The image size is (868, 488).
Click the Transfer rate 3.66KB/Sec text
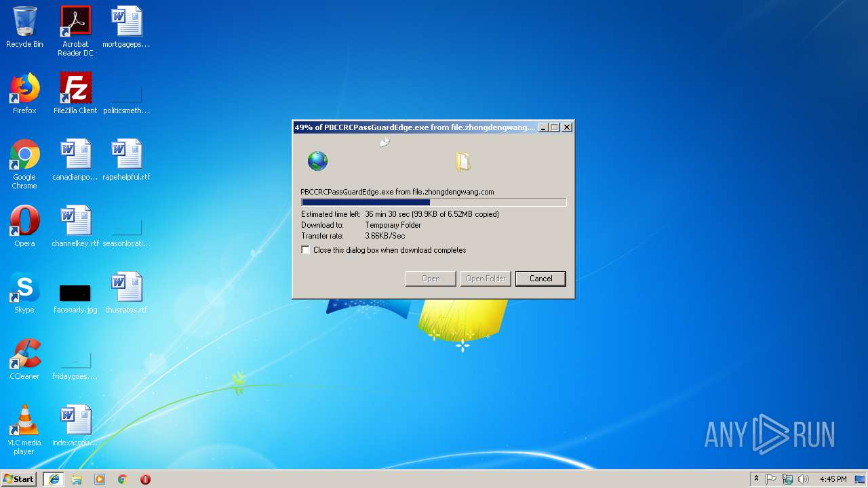tap(385, 236)
